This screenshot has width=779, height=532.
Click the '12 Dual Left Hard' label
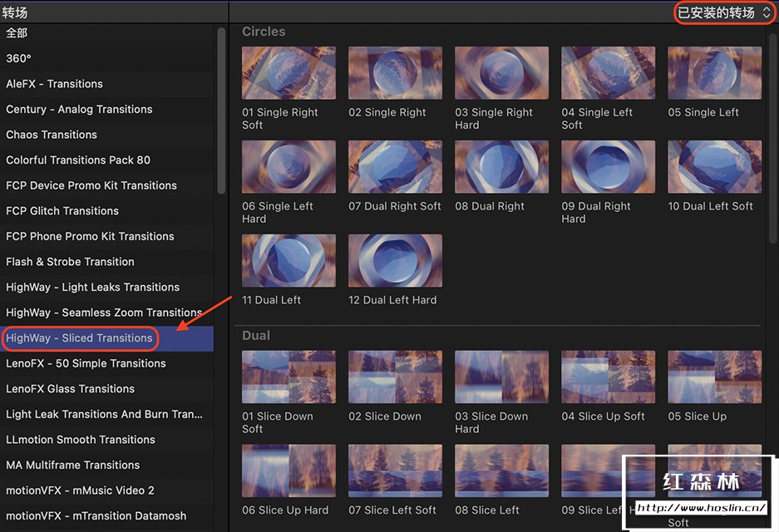coord(392,299)
